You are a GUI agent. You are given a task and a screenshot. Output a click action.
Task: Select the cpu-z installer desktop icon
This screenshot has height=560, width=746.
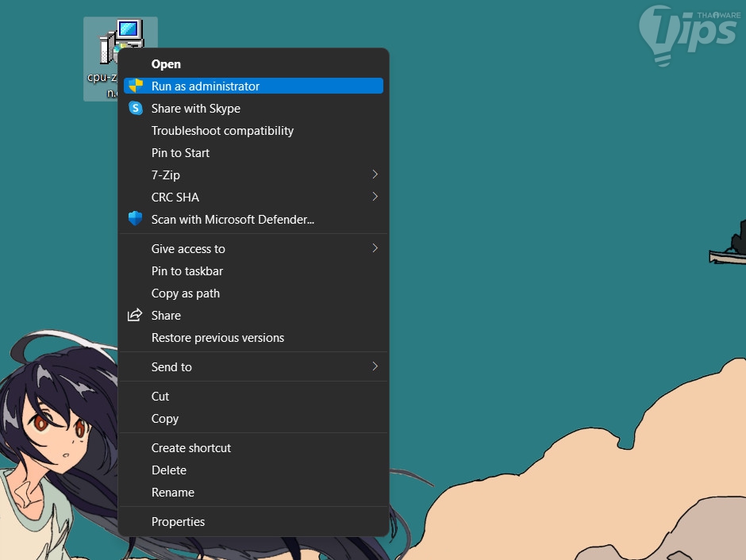pyautogui.click(x=121, y=59)
